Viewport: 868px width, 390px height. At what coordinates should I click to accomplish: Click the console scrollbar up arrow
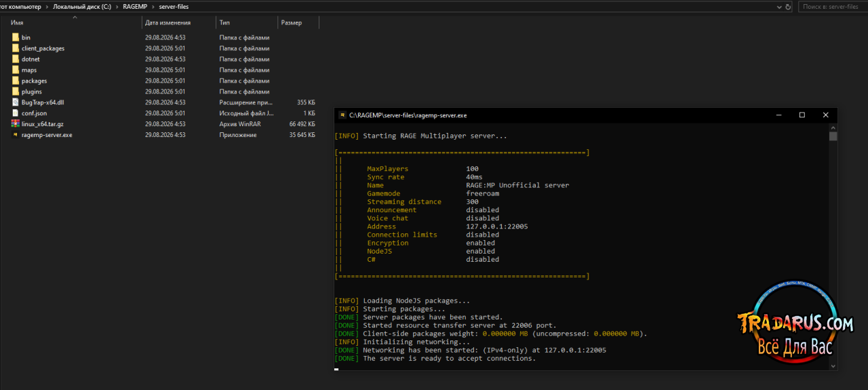pos(833,128)
